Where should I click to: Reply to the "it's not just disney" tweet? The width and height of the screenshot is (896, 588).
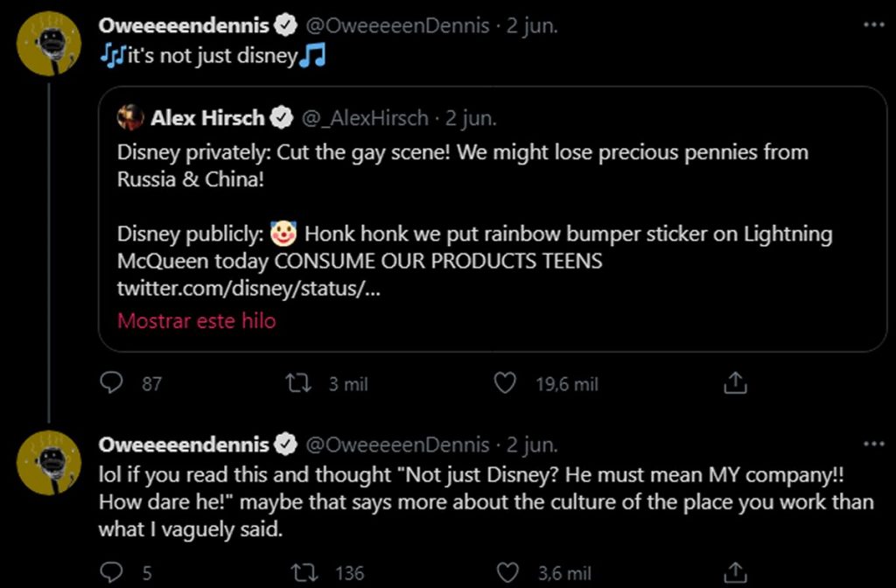tap(111, 383)
